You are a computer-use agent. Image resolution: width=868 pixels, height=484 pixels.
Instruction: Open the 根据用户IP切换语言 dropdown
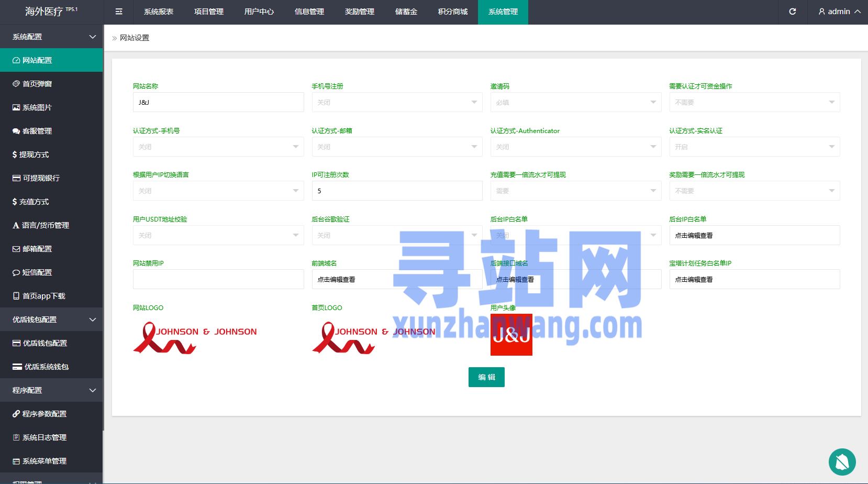[218, 191]
